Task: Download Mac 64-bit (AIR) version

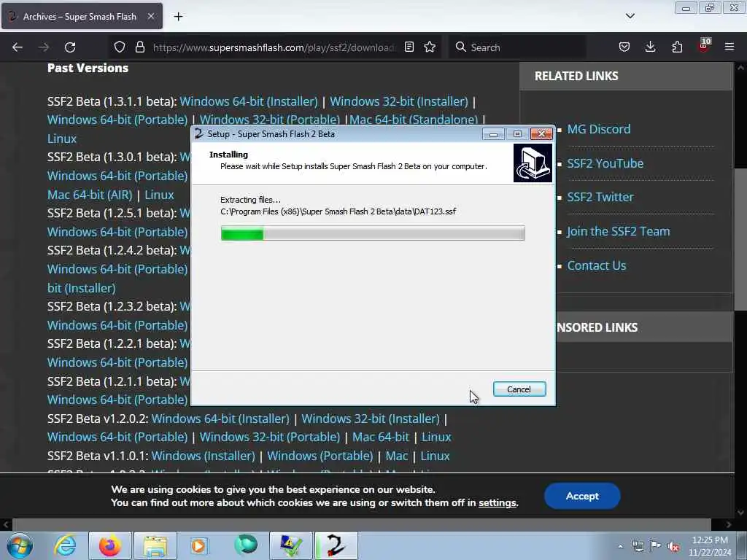Action: (x=90, y=195)
